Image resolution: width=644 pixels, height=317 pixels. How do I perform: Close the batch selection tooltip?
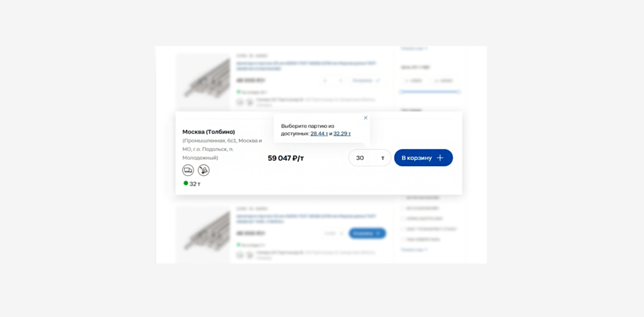[x=366, y=118]
